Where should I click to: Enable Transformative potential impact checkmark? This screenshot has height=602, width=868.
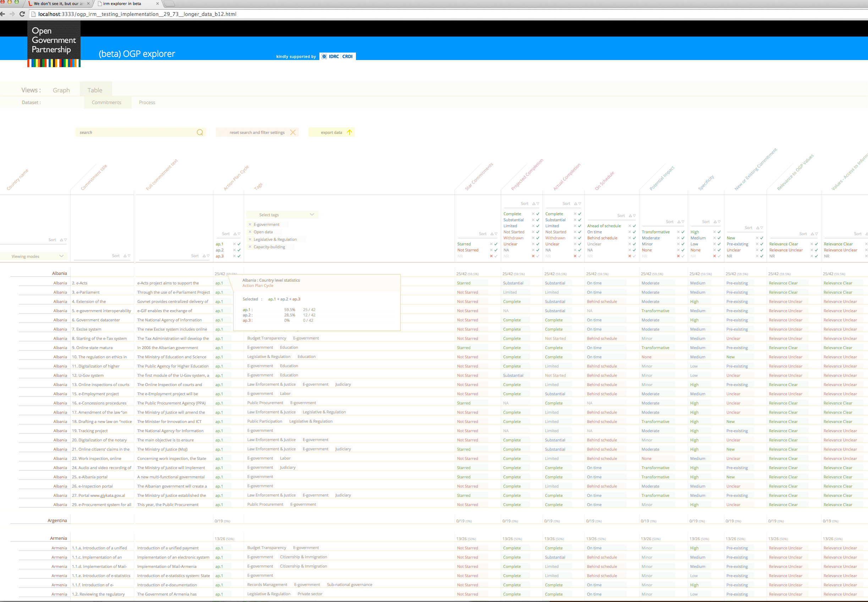click(683, 232)
